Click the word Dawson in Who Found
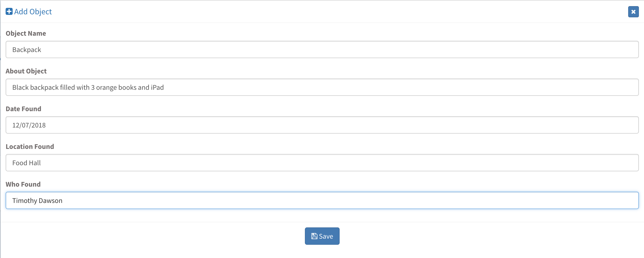This screenshot has height=258, width=644. (51, 201)
